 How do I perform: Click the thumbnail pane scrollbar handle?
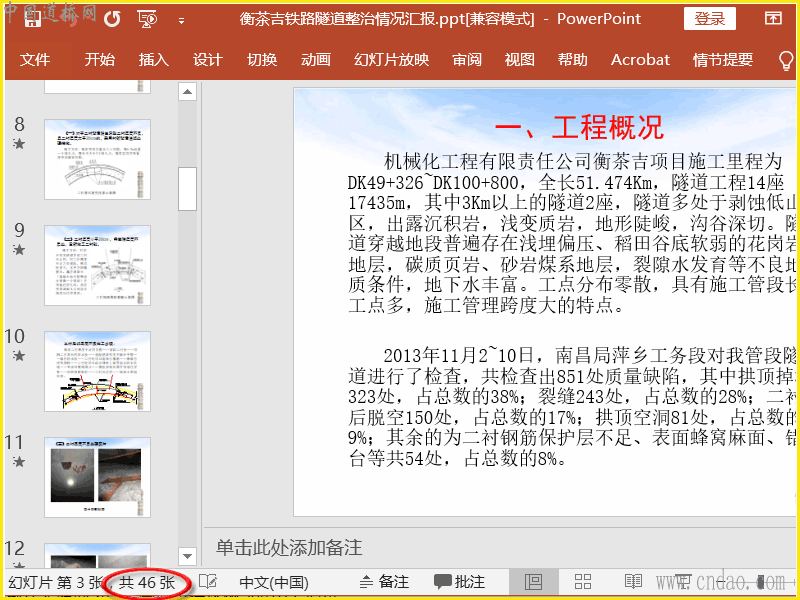187,189
